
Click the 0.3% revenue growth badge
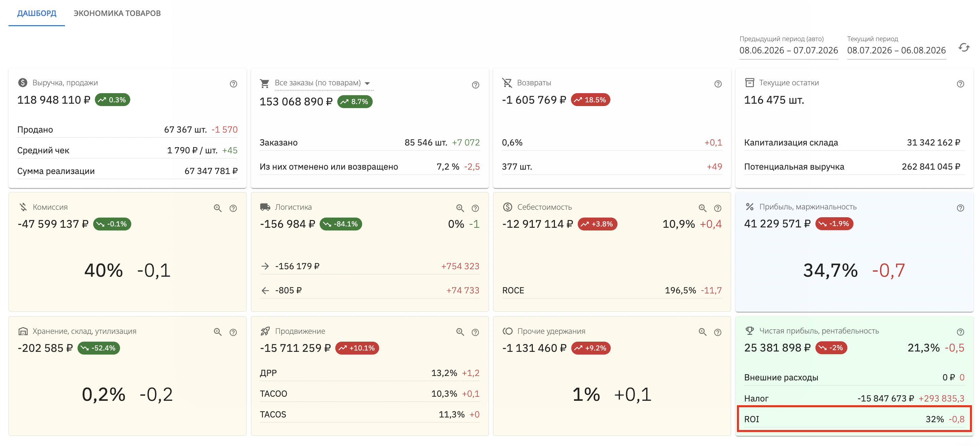click(113, 100)
